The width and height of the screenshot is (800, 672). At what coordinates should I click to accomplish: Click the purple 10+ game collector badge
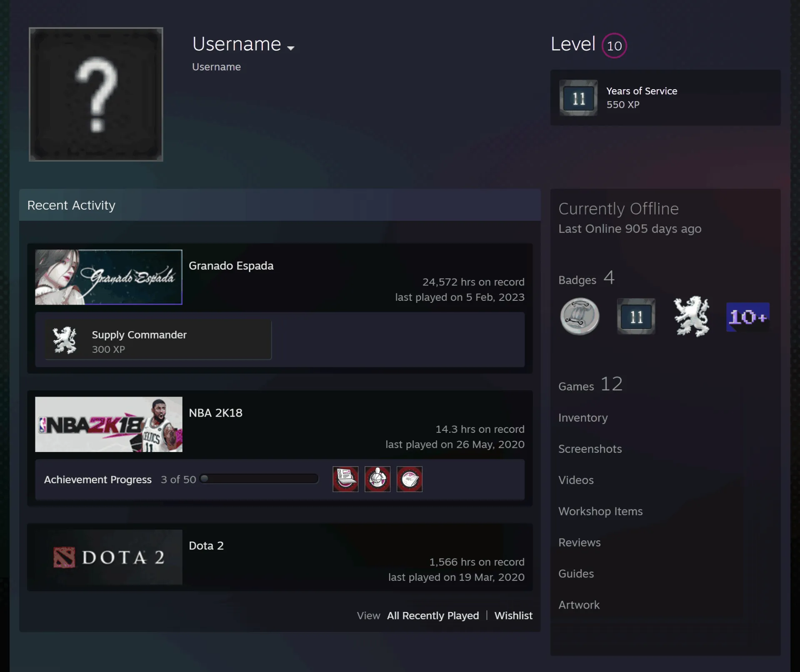[747, 317]
